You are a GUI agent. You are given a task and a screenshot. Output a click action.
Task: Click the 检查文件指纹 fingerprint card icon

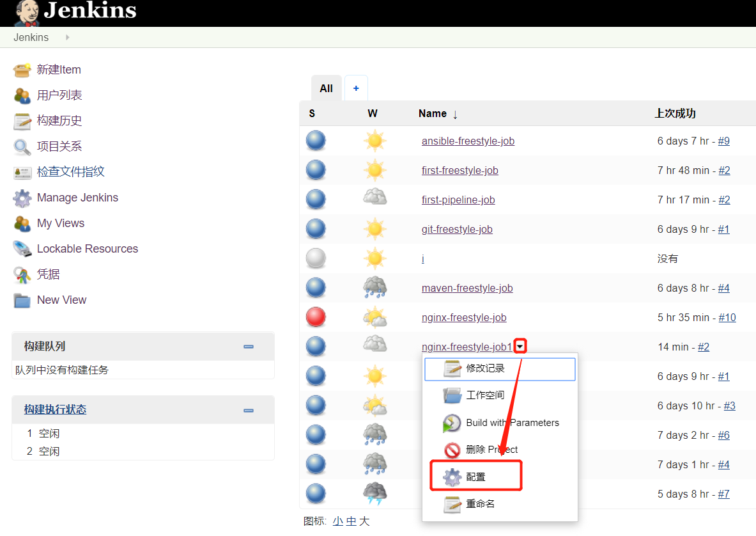(22, 172)
